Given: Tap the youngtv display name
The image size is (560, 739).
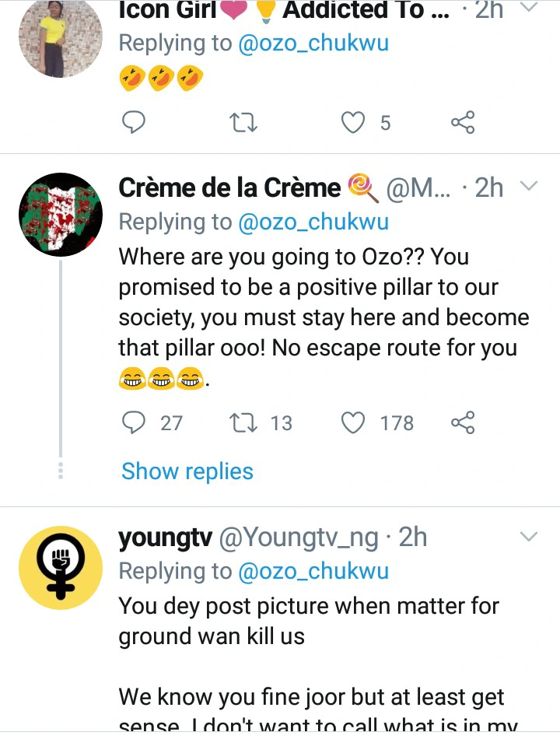Looking at the screenshot, I should pos(165,537).
